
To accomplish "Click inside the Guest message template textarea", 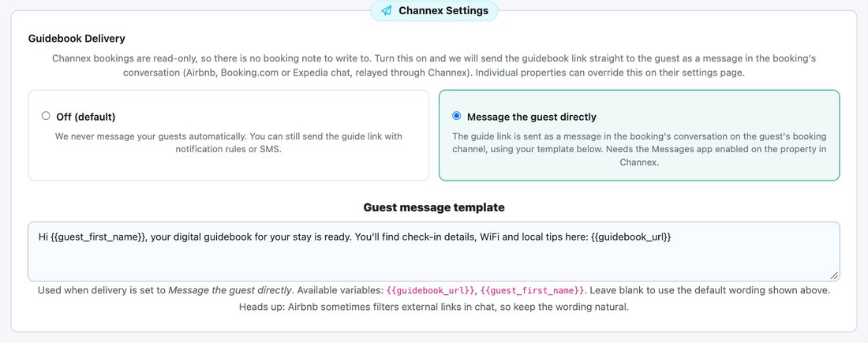I will tap(433, 252).
